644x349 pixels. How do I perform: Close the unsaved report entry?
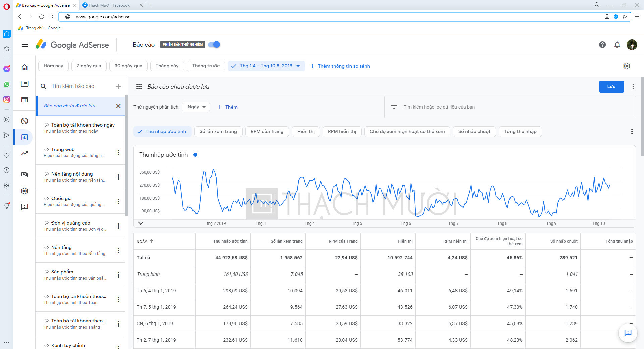[x=118, y=106]
